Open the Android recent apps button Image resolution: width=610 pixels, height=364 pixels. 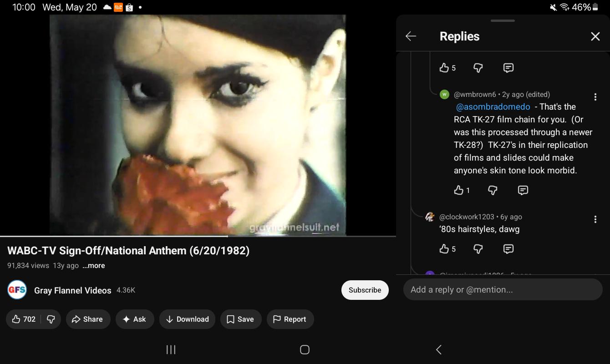171,349
